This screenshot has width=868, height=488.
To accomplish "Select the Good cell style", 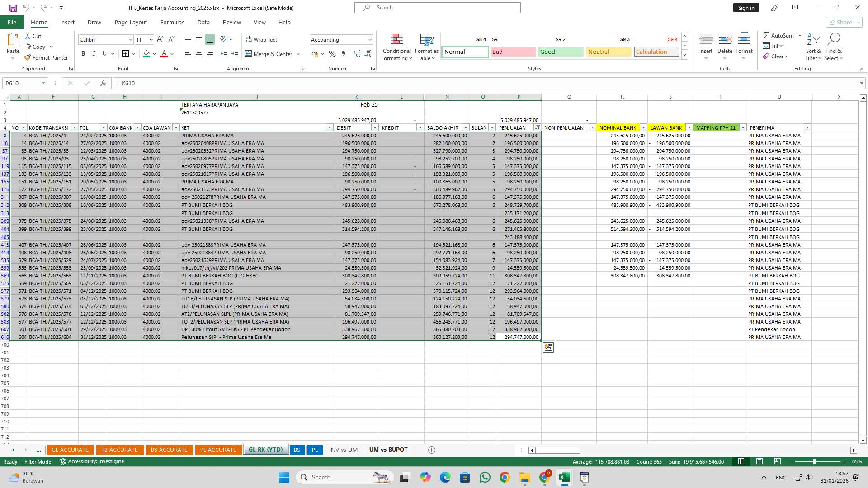I will (560, 52).
